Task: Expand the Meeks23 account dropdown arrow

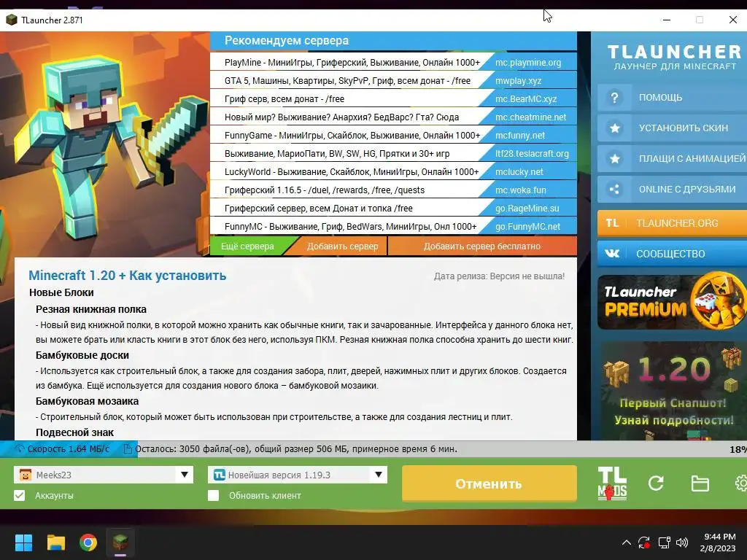Action: point(185,475)
